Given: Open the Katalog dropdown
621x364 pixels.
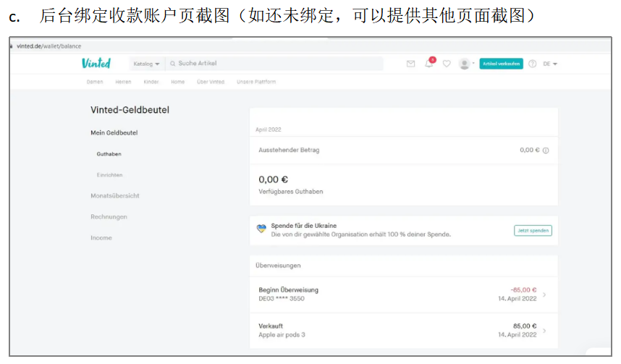Looking at the screenshot, I should point(146,64).
